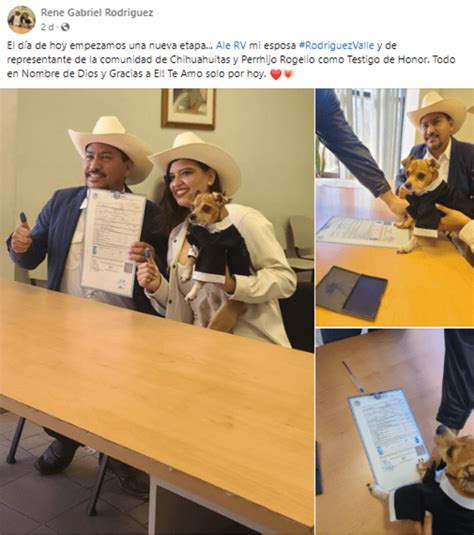Open large photo of couple holding certificate

[x=157, y=312]
